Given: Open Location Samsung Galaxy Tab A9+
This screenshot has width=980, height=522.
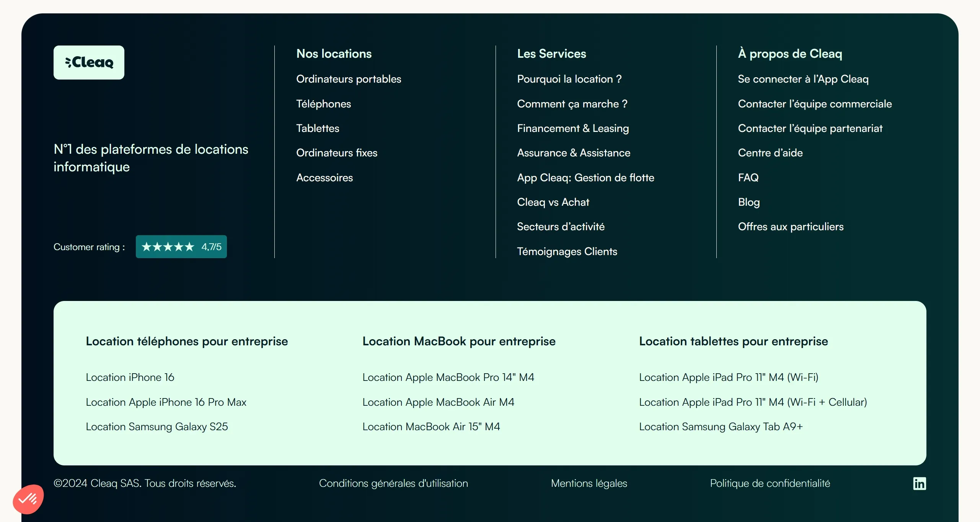Looking at the screenshot, I should [721, 426].
